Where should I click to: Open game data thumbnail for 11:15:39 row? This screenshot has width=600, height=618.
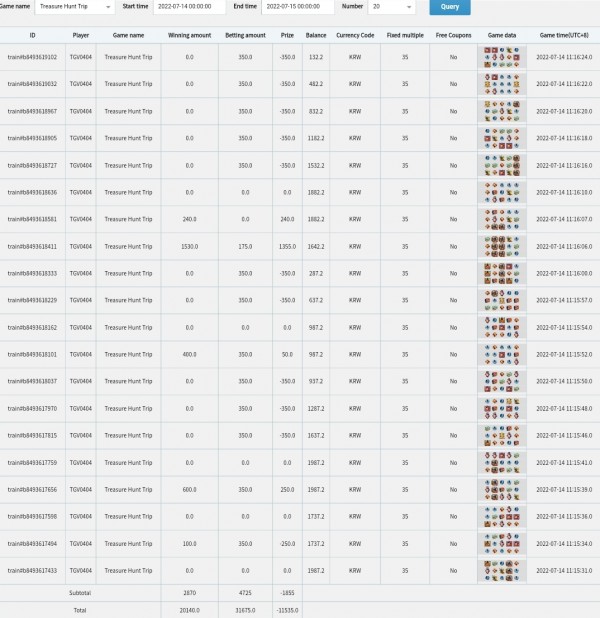(502, 490)
